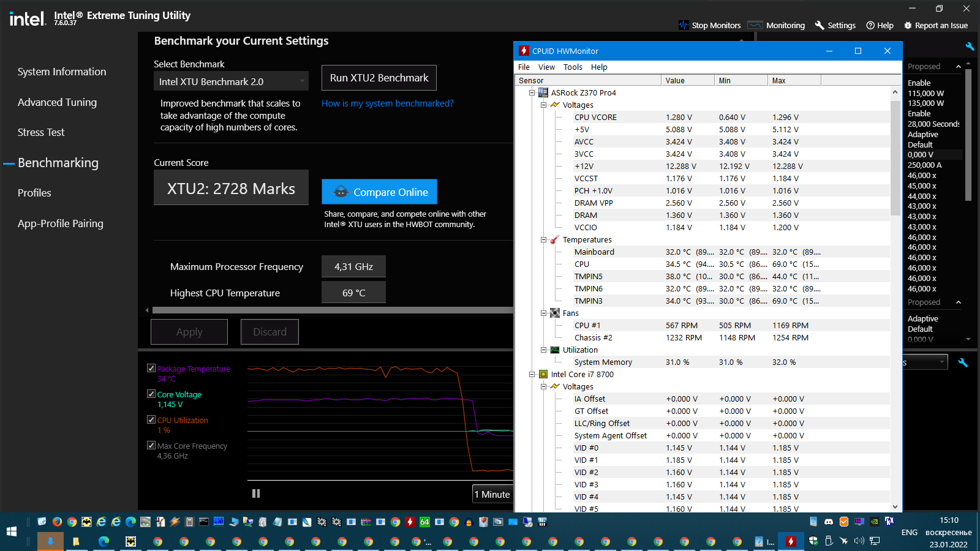Click the ASRock Z370 Pro4 motherboard icon
The width and height of the screenshot is (980, 551).
pos(543,92)
